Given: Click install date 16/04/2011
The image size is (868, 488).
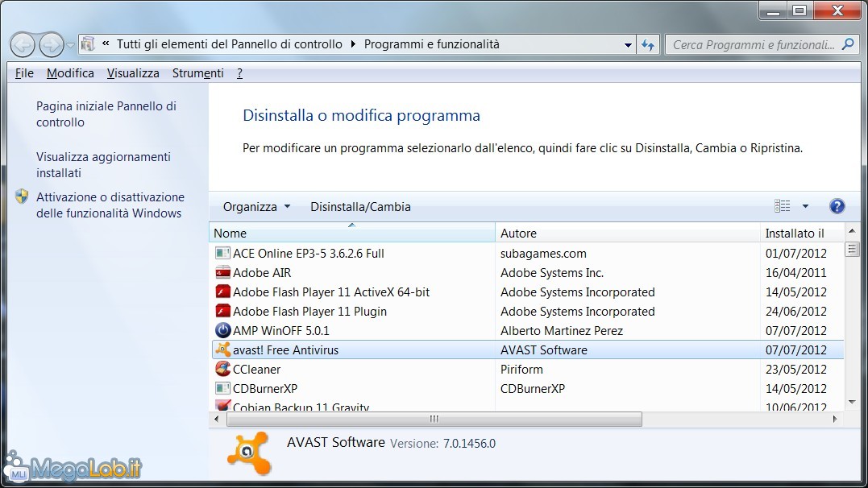Looking at the screenshot, I should (796, 273).
